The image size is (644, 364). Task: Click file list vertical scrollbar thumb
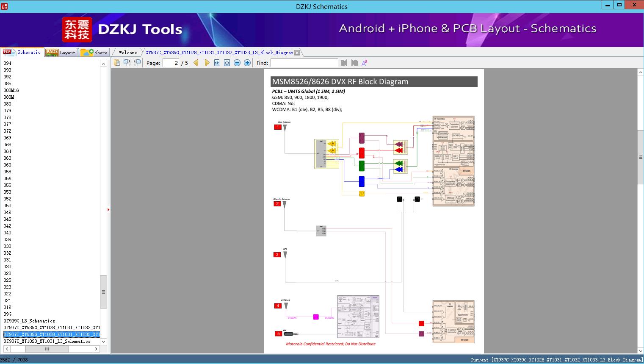(103, 292)
